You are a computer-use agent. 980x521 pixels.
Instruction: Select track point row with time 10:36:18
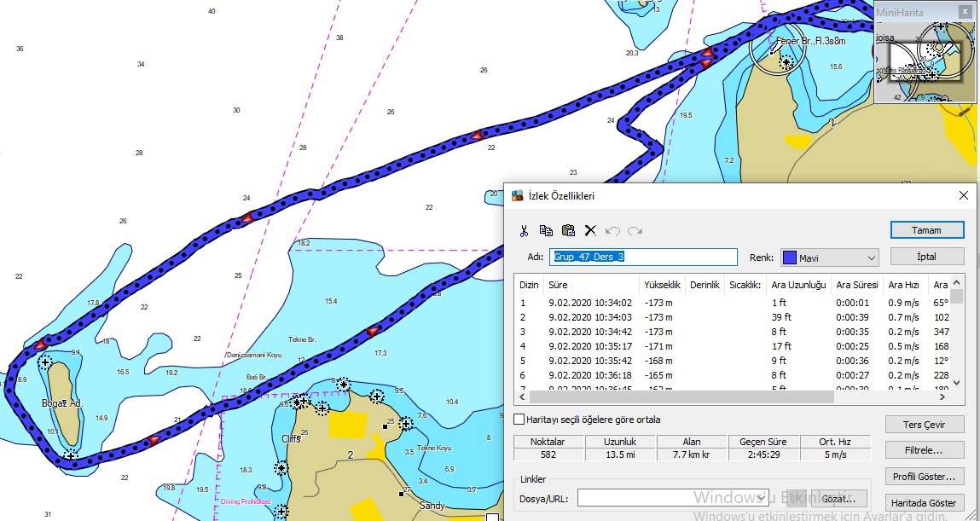coord(732,375)
